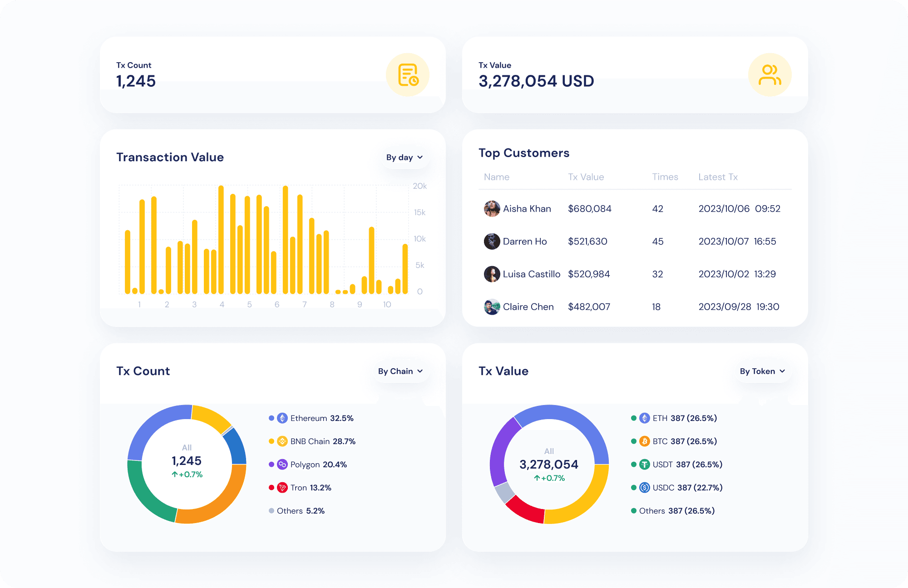Click the Polygon purple legend dot
908x588 pixels.
point(271,464)
